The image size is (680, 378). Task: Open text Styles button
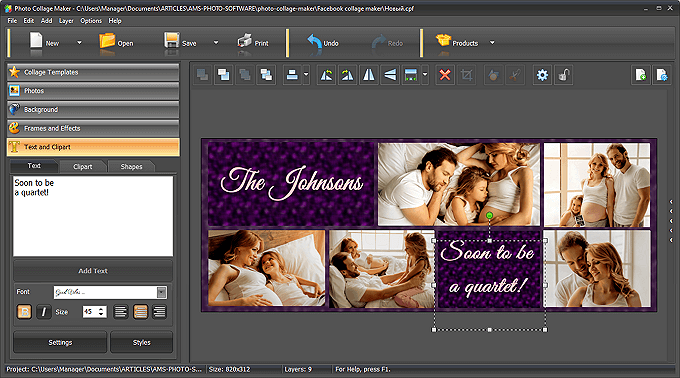click(x=141, y=342)
